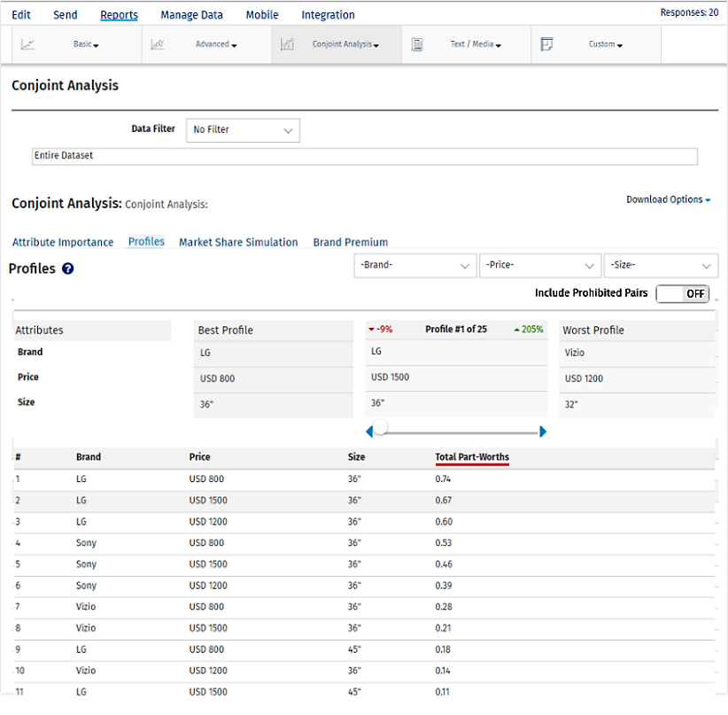Image resolution: width=728 pixels, height=715 pixels.
Task: Click the Text / Media document icon
Action: (x=417, y=44)
